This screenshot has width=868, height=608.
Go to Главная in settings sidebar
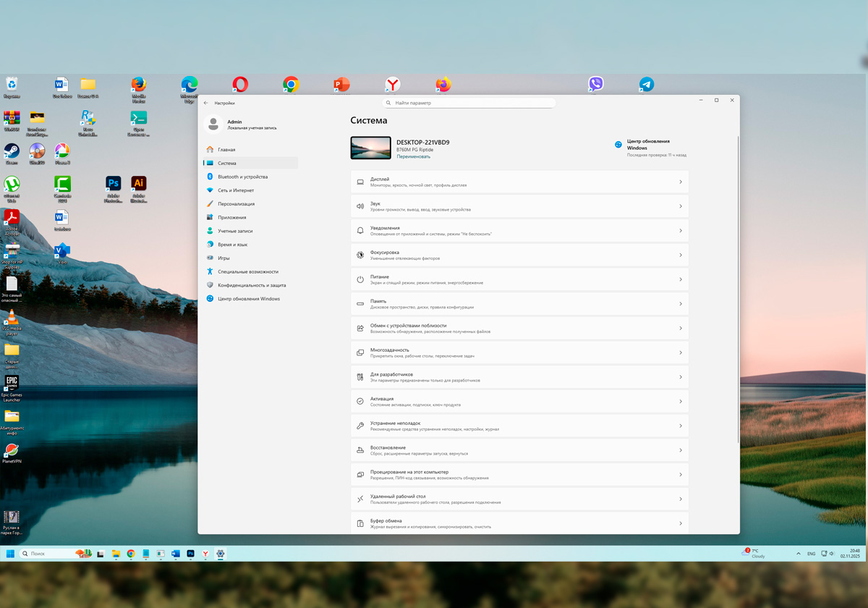click(x=226, y=150)
